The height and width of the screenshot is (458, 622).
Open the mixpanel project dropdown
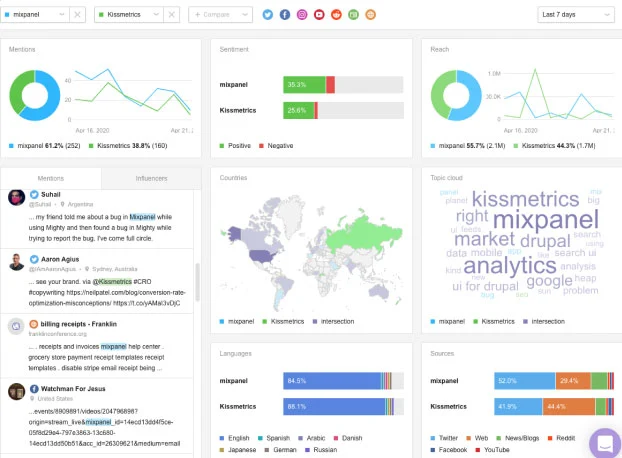point(35,15)
